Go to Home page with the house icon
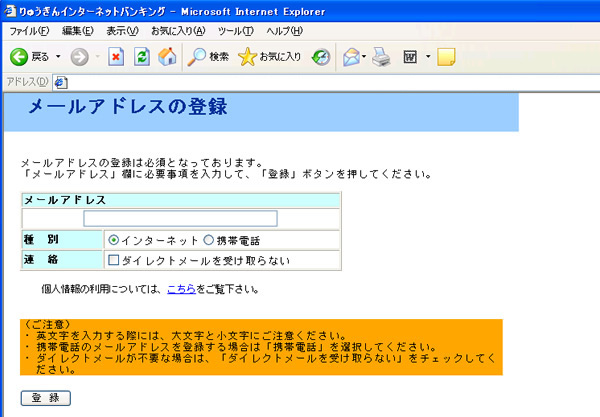The image size is (600, 417). point(167,57)
